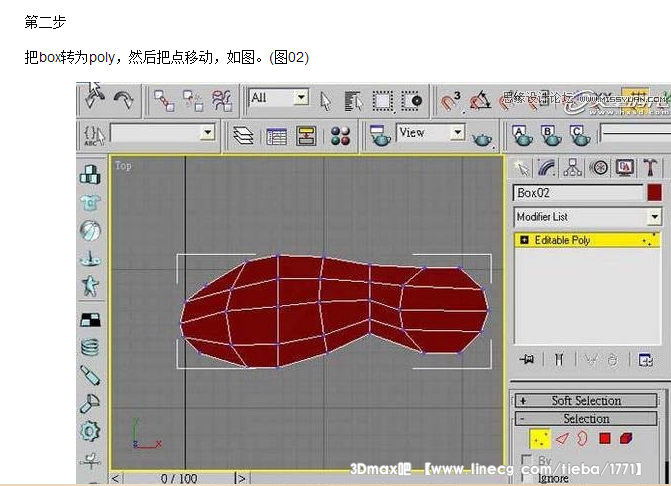Open the Layer Manager stacked sheets icon
The width and height of the screenshot is (671, 486).
(243, 136)
